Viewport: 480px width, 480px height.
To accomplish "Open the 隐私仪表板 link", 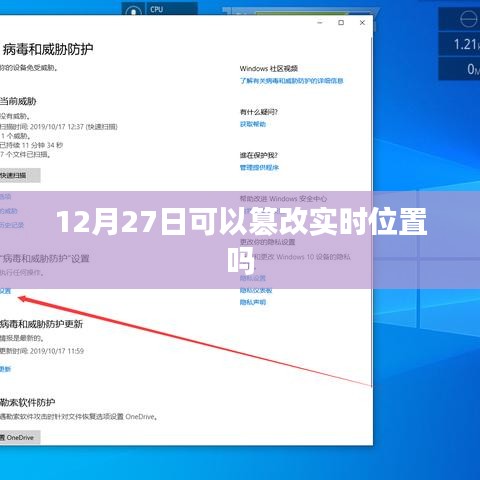I will click(256, 291).
